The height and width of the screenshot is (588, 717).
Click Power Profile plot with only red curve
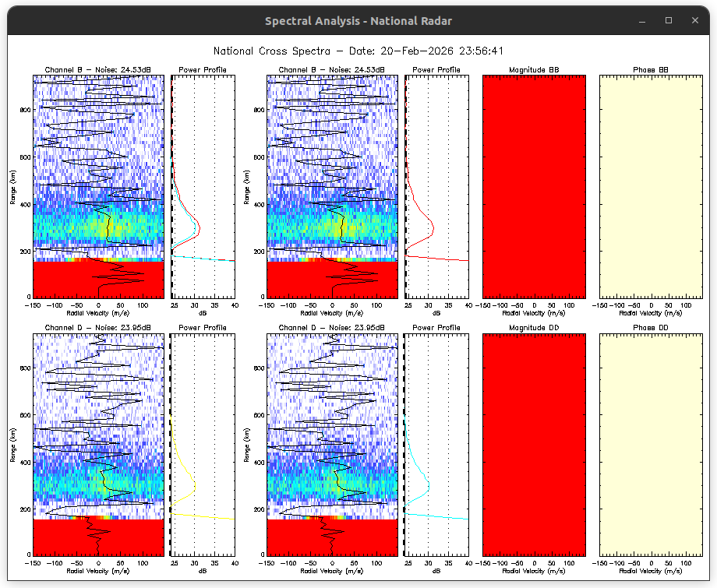(x=436, y=186)
